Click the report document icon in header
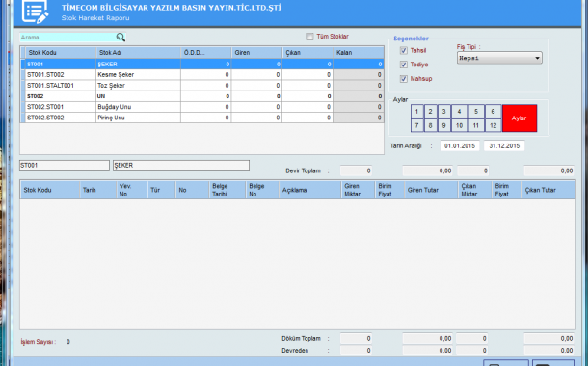This screenshot has width=588, height=366. point(36,12)
